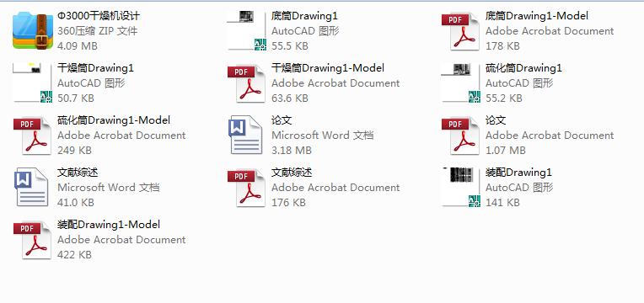644x303 pixels.
Task: Click the 176 KB file size
Action: tap(288, 203)
